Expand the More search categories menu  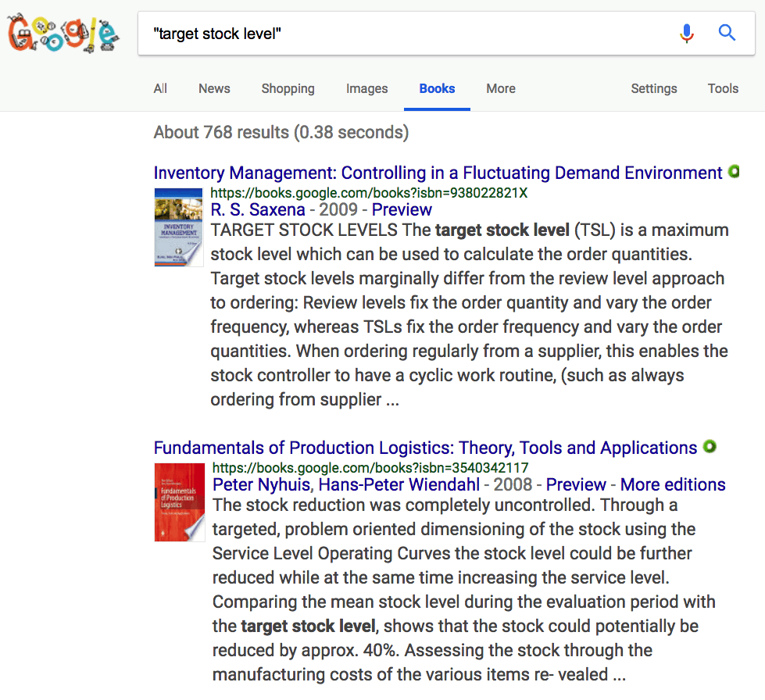[x=501, y=89]
